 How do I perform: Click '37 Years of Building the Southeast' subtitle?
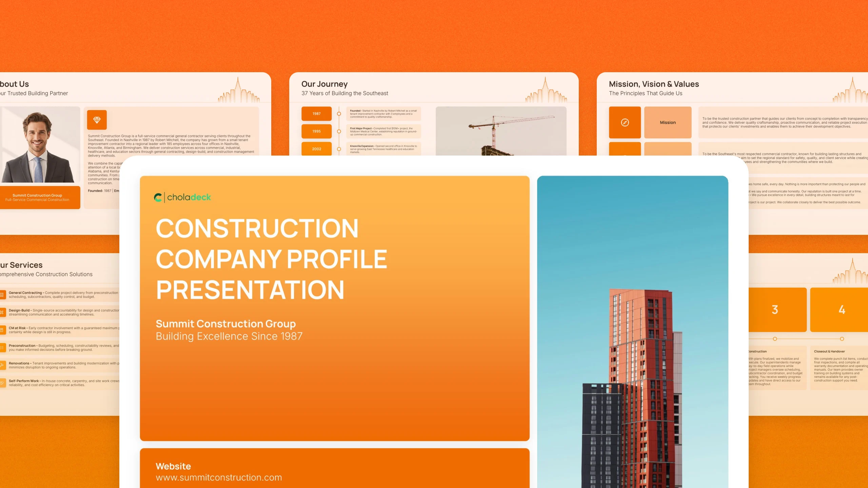point(345,93)
